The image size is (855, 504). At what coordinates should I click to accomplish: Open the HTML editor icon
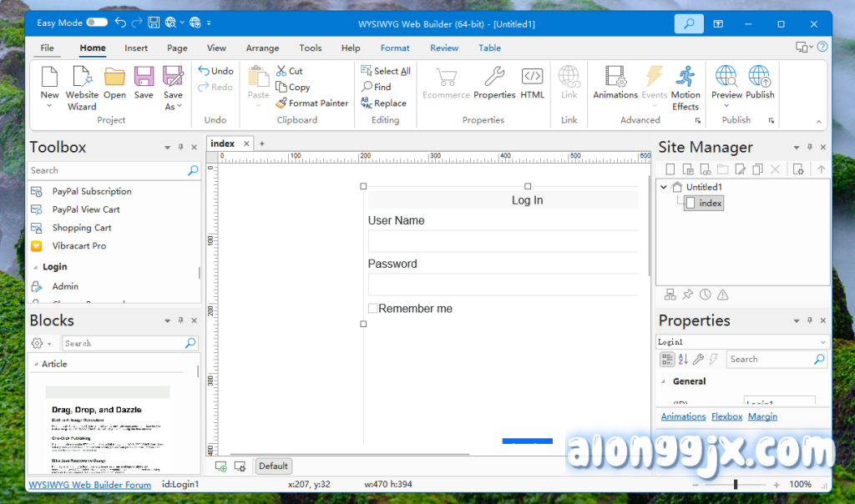[x=532, y=84]
